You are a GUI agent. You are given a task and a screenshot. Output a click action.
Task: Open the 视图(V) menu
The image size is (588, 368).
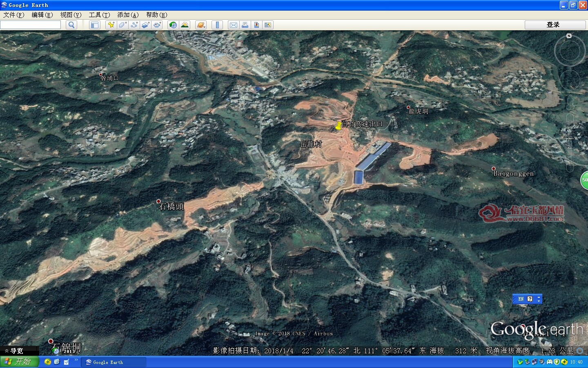[x=71, y=15]
